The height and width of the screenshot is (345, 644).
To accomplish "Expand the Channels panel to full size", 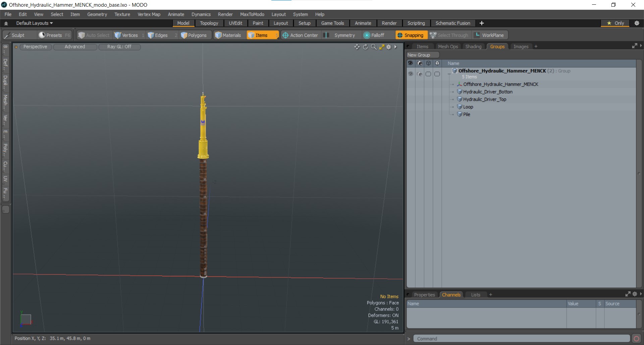I will pos(628,294).
